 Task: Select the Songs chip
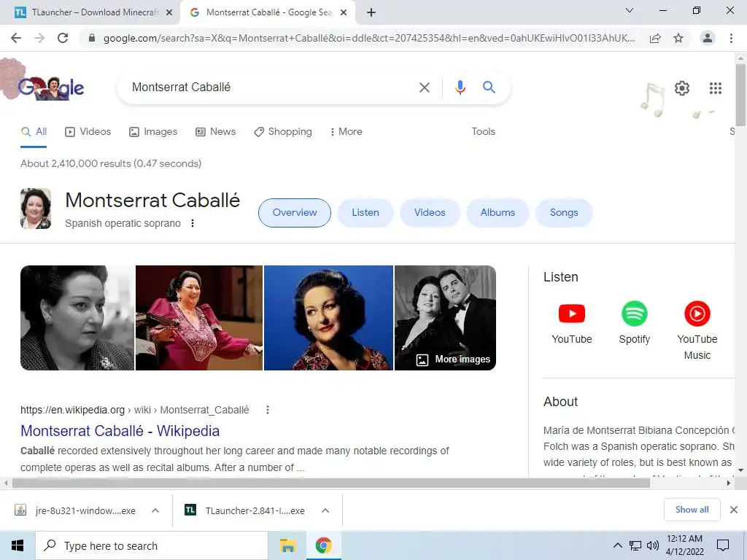tap(564, 212)
